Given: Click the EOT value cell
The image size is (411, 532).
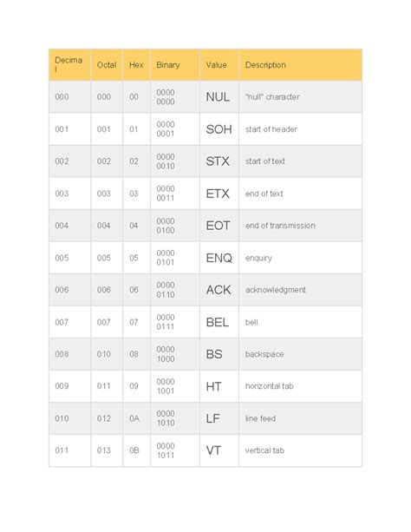Looking at the screenshot, I should tap(219, 226).
